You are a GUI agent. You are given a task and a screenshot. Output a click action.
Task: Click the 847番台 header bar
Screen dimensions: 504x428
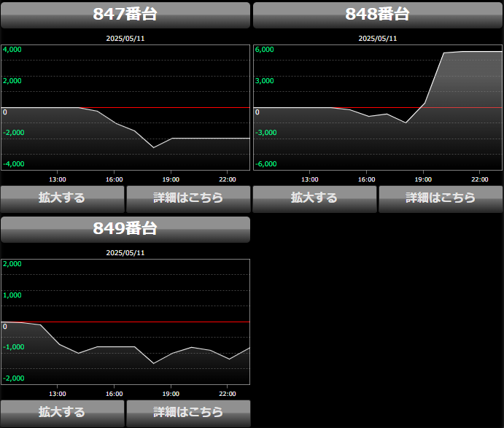[125, 15]
